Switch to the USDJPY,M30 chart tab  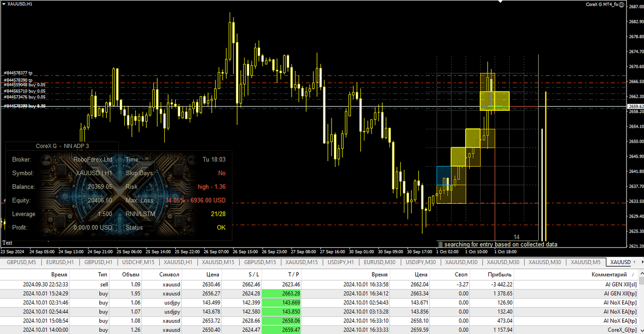click(x=421, y=262)
